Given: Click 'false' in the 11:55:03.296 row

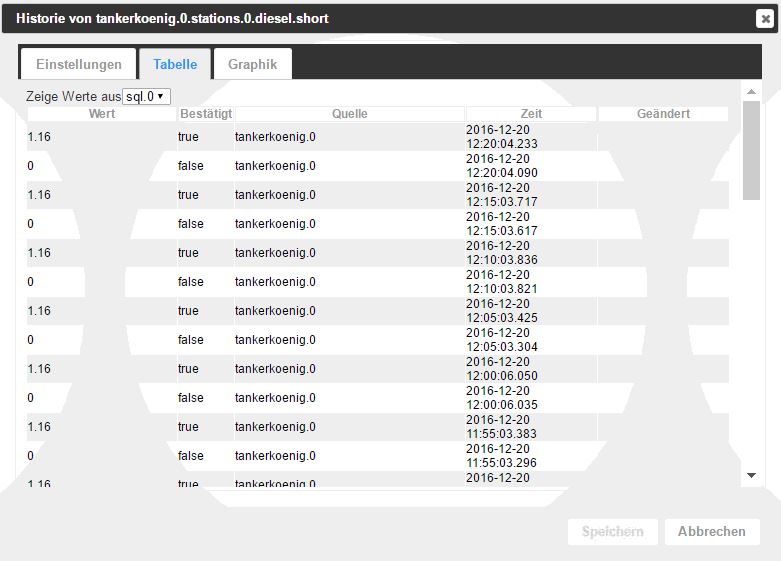Looking at the screenshot, I should (x=191, y=456).
